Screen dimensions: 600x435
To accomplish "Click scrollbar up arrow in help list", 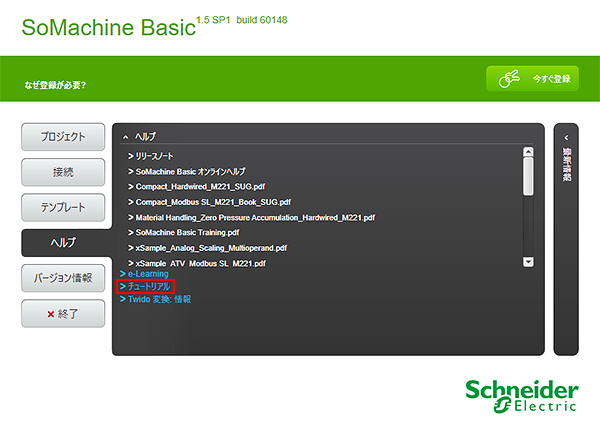I will pyautogui.click(x=528, y=152).
